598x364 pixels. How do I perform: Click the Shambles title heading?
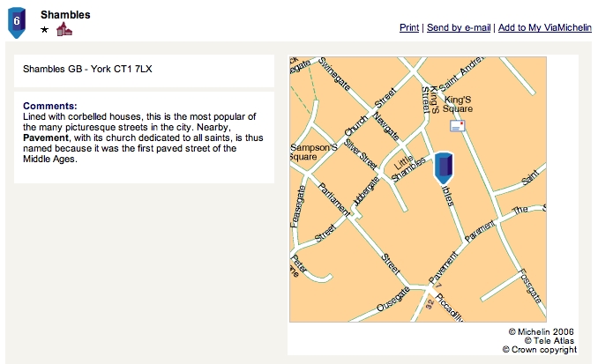[65, 15]
